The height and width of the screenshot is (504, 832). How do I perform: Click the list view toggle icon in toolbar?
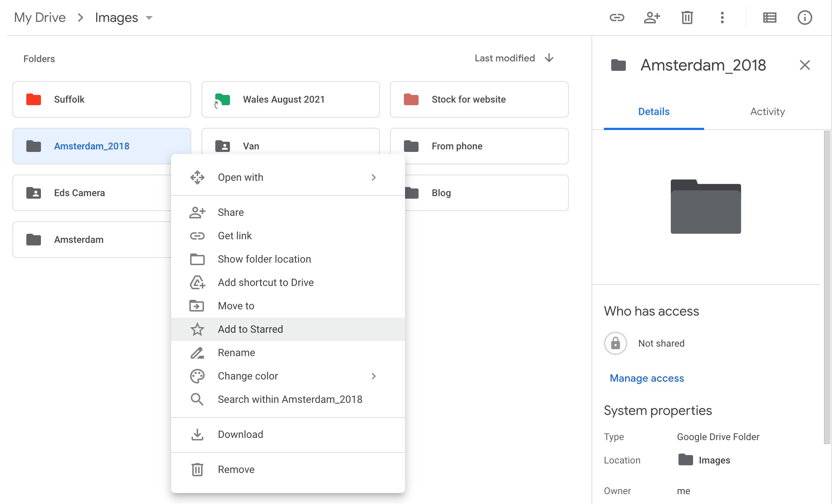770,17
